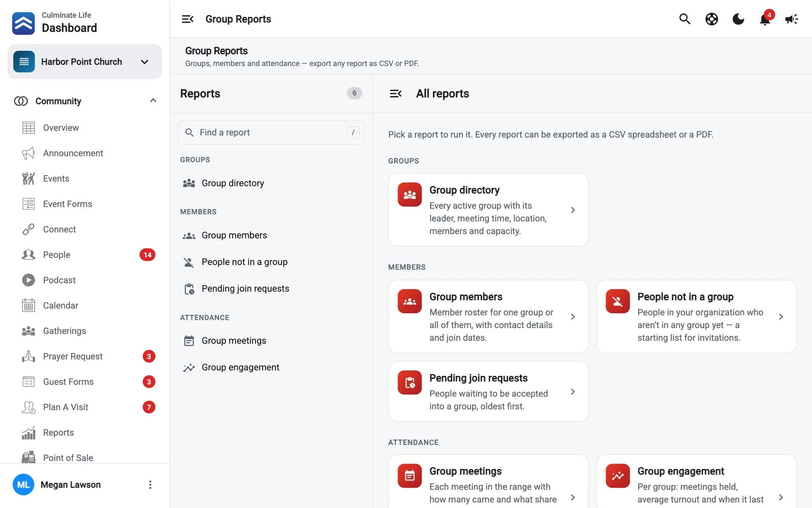
Task: Click People not in a group list icon
Action: coord(189,262)
